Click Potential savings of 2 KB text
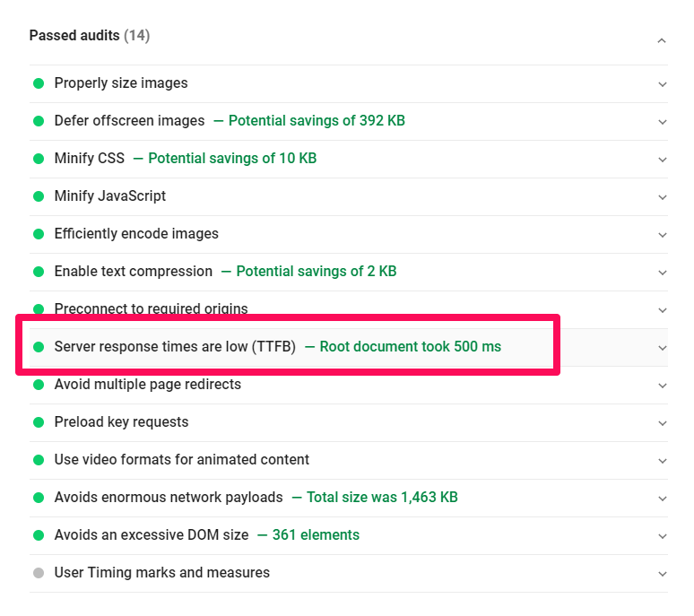The height and width of the screenshot is (616, 694). coord(316,272)
